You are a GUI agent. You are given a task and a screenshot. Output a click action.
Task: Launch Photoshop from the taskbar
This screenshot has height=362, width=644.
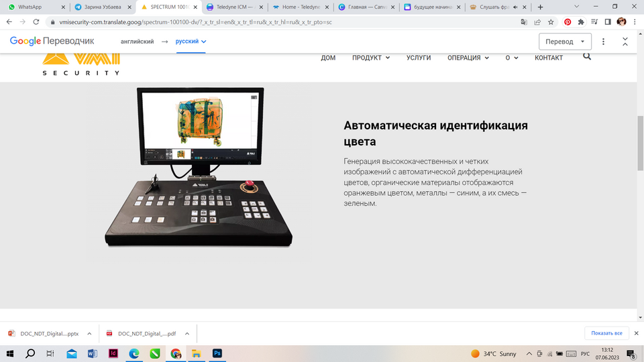pos(217,353)
